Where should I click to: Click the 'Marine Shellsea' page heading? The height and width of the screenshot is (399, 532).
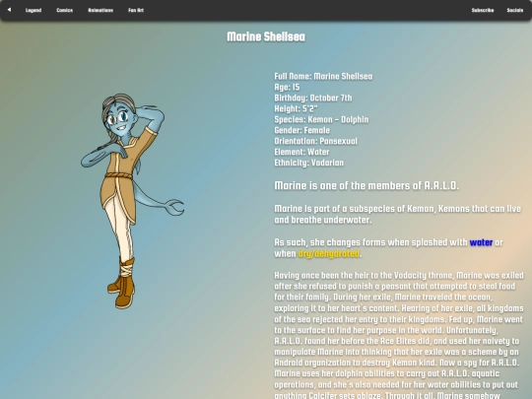tap(266, 36)
